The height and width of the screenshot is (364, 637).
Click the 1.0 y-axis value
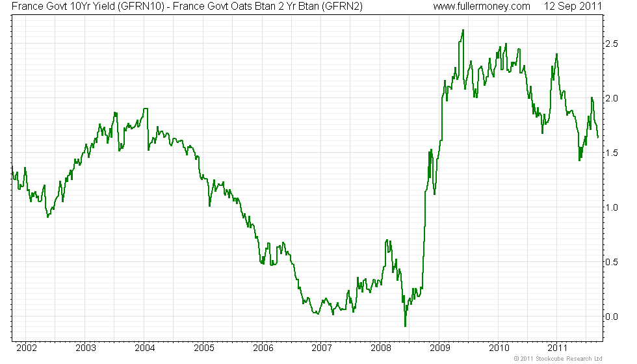pos(612,207)
